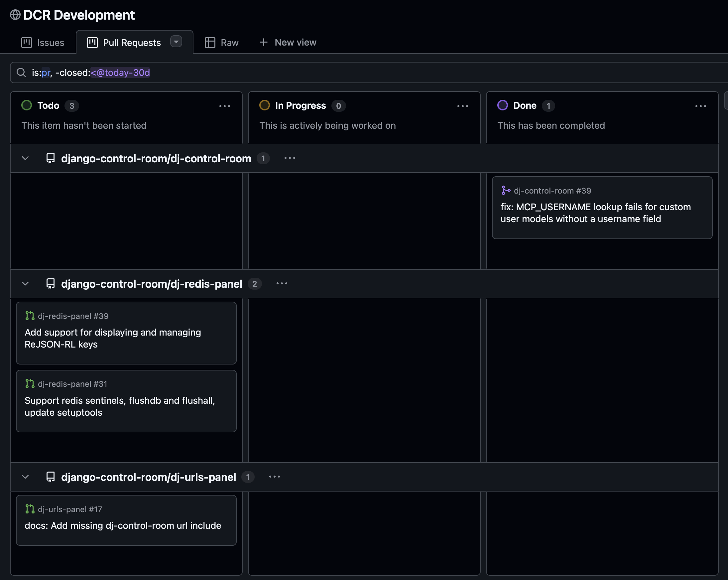Click the board icon on Pull Requests tab
The height and width of the screenshot is (580, 728).
click(92, 43)
